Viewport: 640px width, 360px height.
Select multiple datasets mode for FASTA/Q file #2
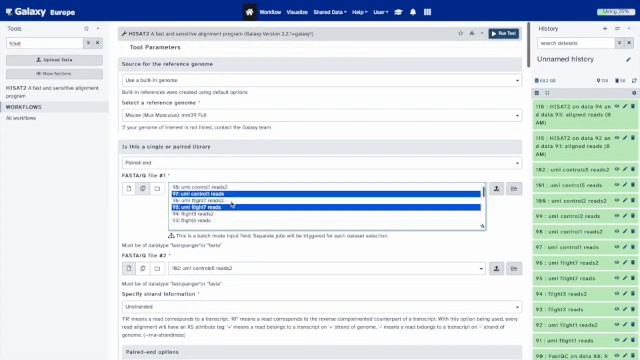point(143,268)
